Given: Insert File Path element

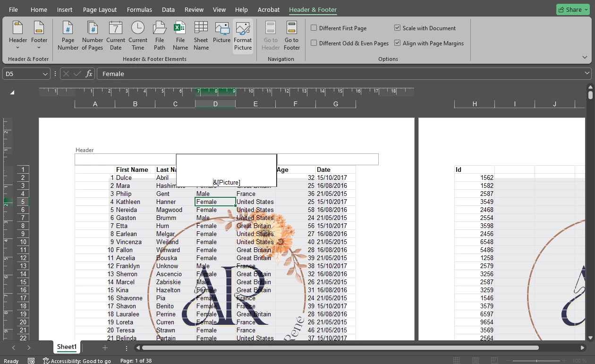Looking at the screenshot, I should tap(160, 36).
